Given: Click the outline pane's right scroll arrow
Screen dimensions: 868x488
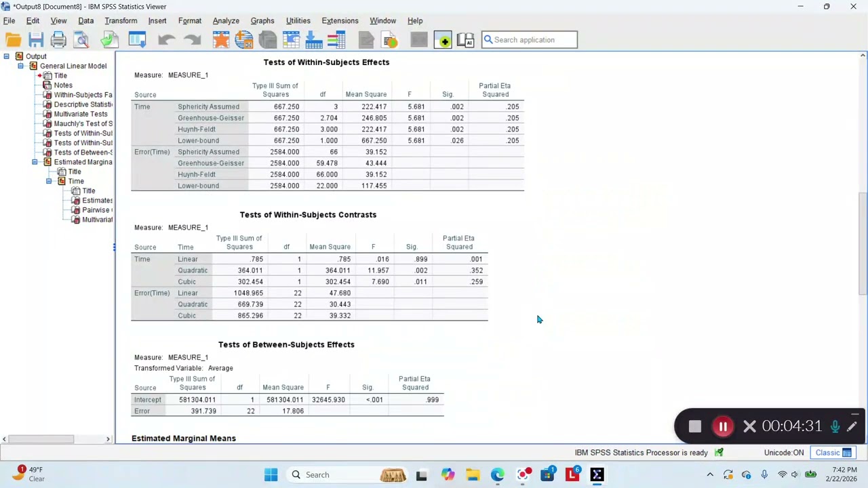Looking at the screenshot, I should coord(108,439).
